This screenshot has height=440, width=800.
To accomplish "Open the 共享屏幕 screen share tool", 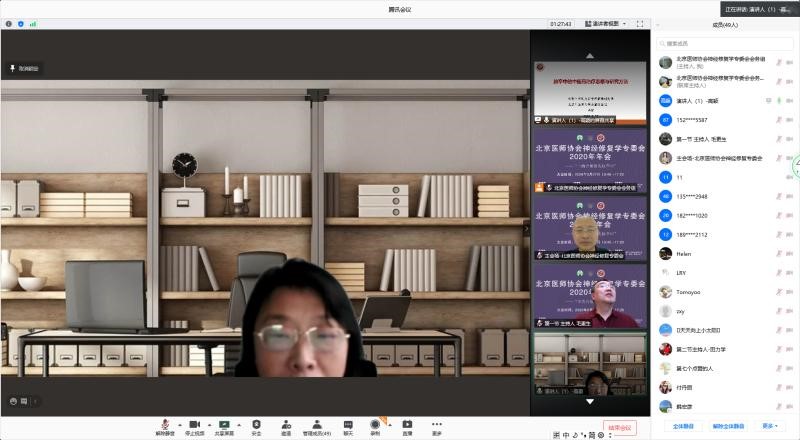I will click(224, 424).
